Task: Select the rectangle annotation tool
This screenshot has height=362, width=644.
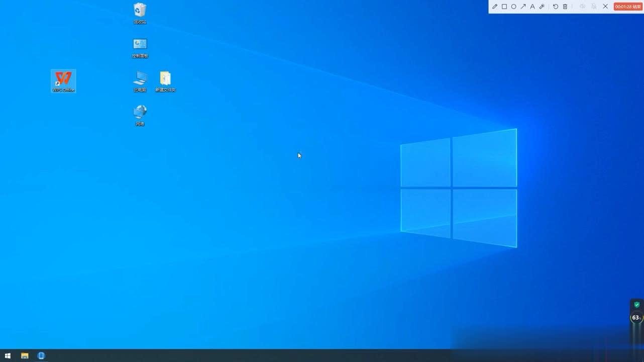Action: [504, 7]
